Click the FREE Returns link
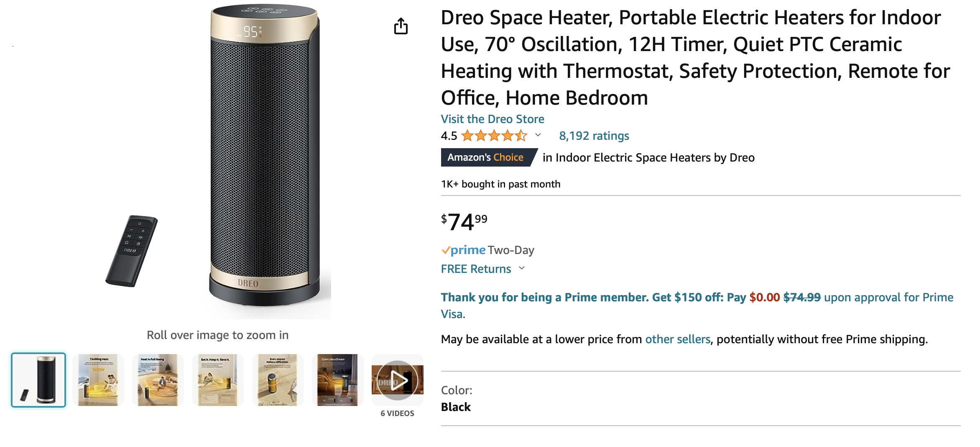The image size is (980, 447). [x=476, y=269]
